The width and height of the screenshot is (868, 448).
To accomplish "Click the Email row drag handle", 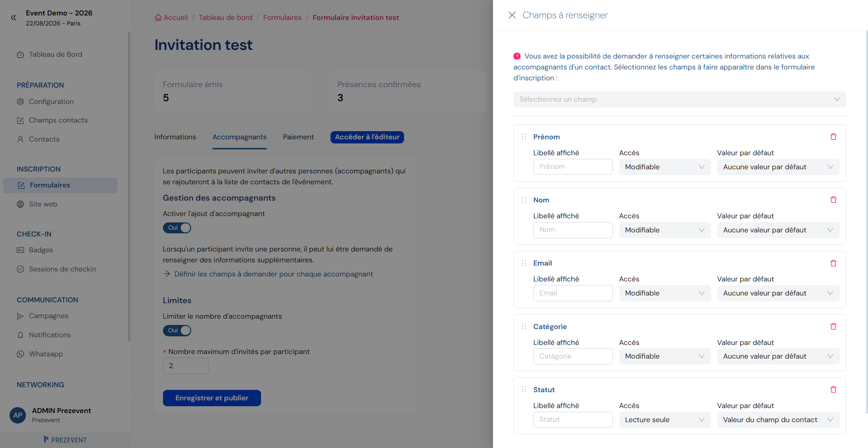I will point(524,263).
